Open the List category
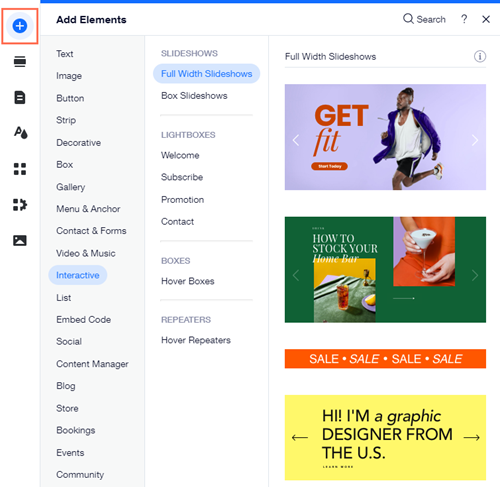The width and height of the screenshot is (500, 487). (x=64, y=298)
